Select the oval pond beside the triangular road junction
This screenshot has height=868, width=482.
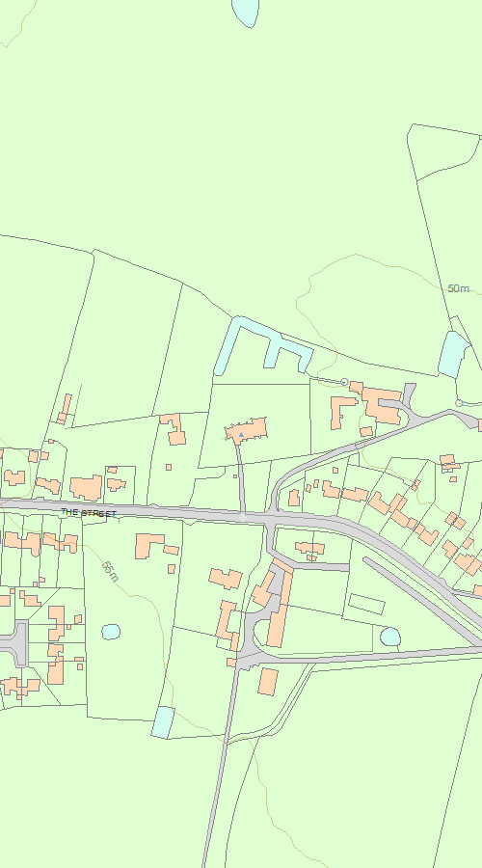(x=390, y=637)
